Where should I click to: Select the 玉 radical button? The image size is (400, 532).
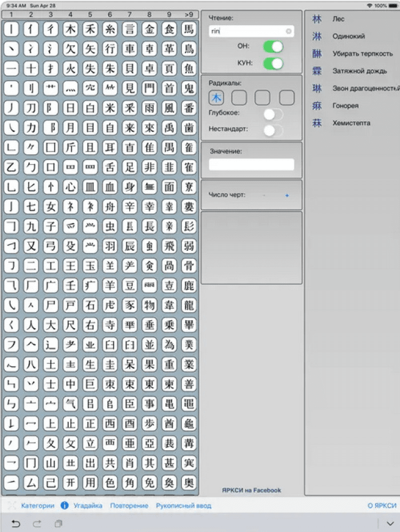click(90, 266)
